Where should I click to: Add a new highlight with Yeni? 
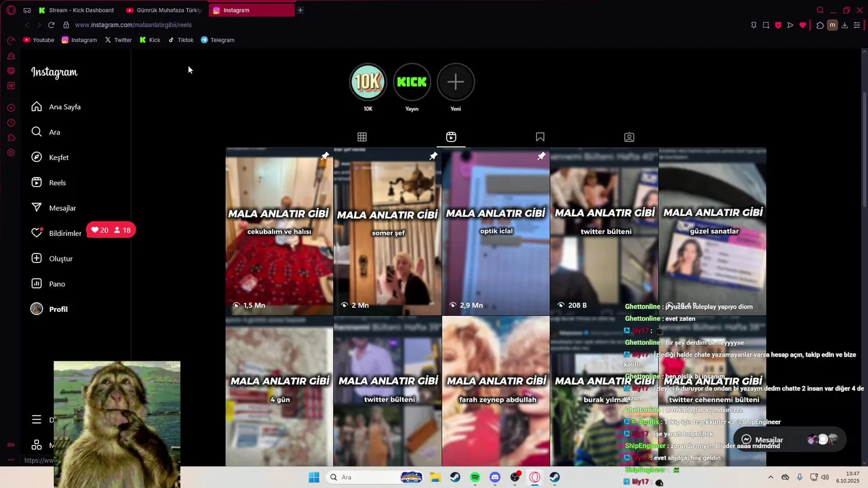[456, 82]
